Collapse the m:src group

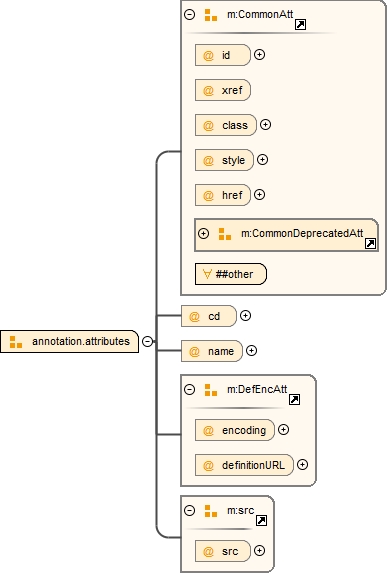tap(190, 510)
